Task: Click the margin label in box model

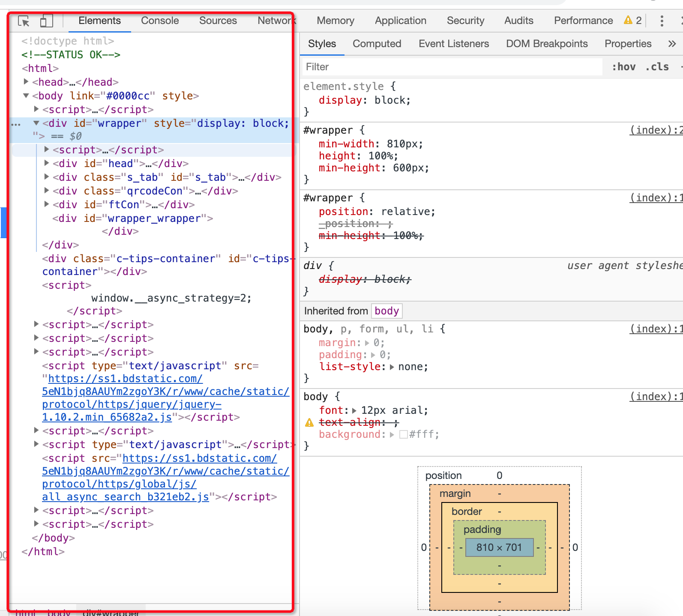Action: coord(455,493)
